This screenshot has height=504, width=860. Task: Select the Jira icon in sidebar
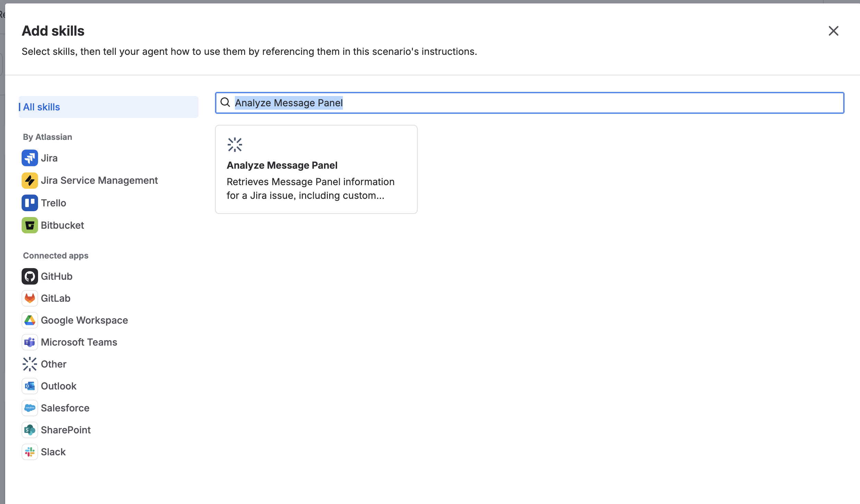tap(29, 158)
